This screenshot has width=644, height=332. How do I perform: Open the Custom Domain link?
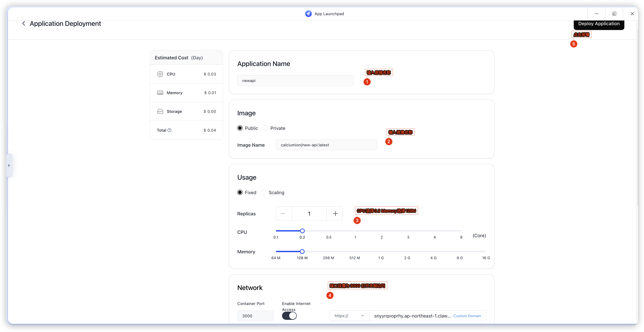[467, 316]
